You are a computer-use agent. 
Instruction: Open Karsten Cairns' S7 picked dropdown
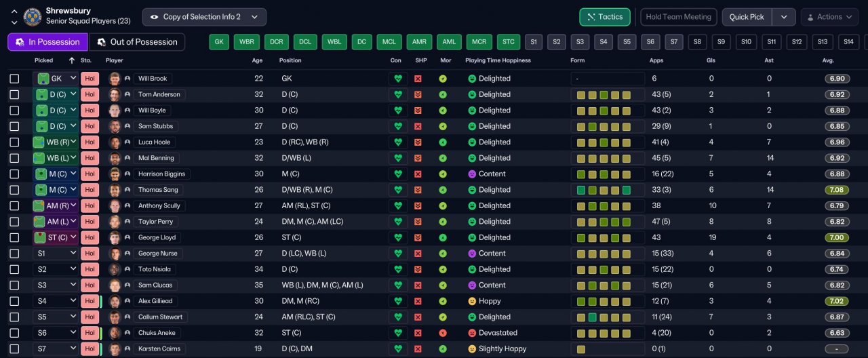(x=56, y=349)
